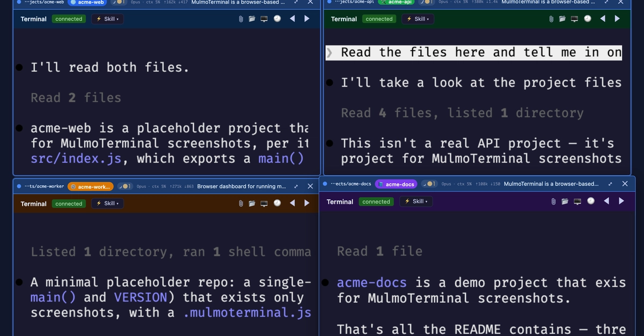
Task: Toggle the moon/sun indicator in acme-worker title bar
Action: pyautogui.click(x=125, y=186)
